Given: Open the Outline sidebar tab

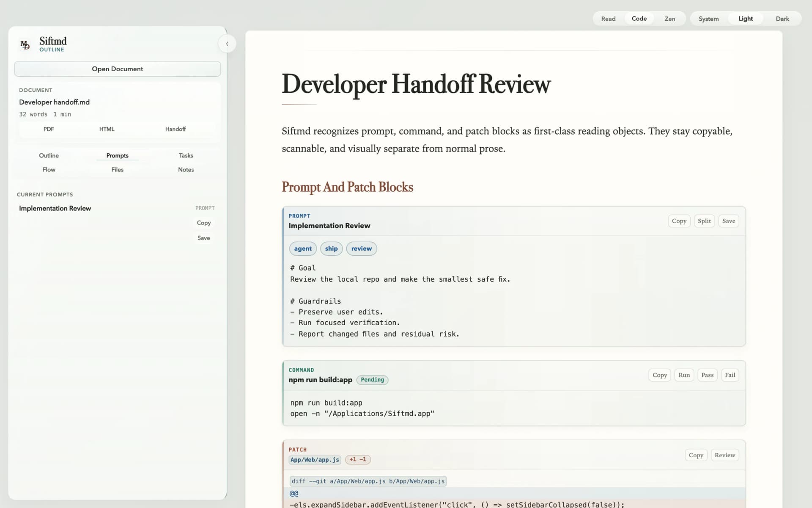Looking at the screenshot, I should 49,155.
